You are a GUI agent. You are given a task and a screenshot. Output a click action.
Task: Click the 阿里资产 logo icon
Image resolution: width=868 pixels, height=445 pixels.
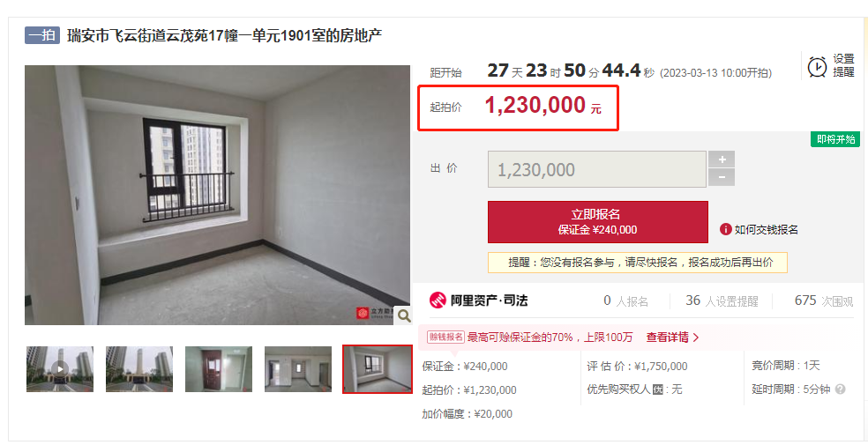tap(438, 300)
